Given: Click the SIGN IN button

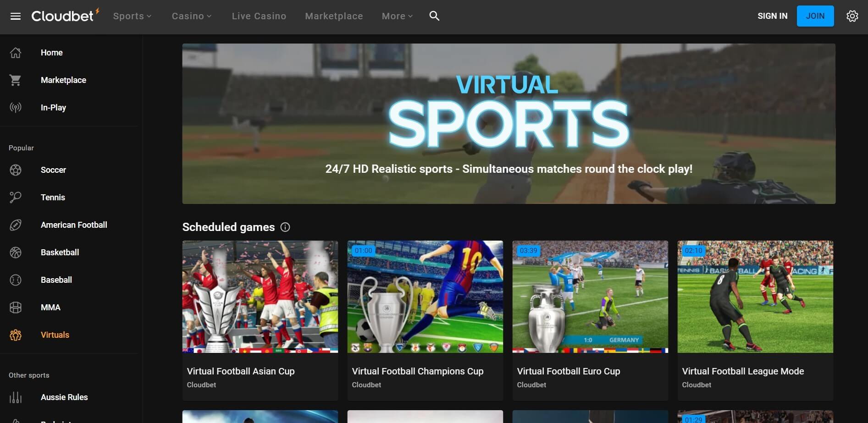Looking at the screenshot, I should tap(772, 16).
